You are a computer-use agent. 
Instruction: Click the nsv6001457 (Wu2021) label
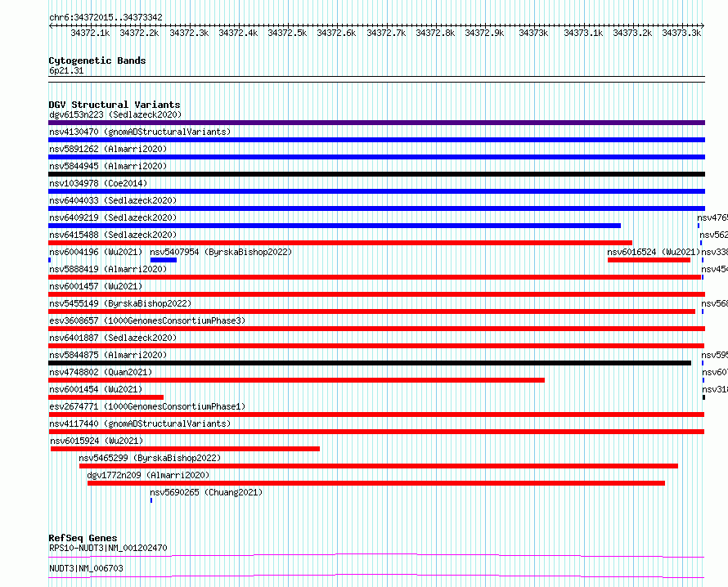click(x=96, y=286)
